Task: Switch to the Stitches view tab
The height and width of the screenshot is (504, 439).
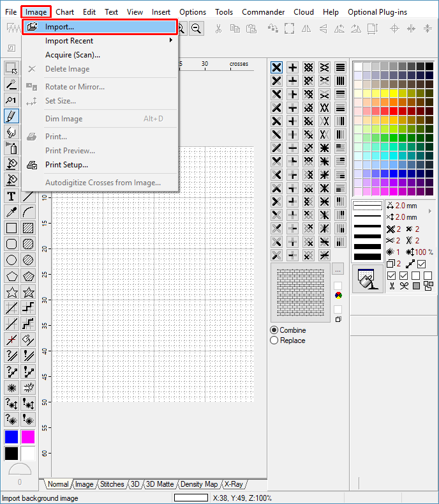Action: [112, 484]
